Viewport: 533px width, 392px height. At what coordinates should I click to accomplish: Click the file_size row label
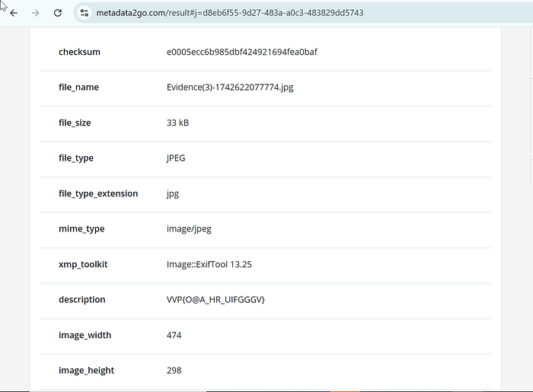[x=75, y=123]
